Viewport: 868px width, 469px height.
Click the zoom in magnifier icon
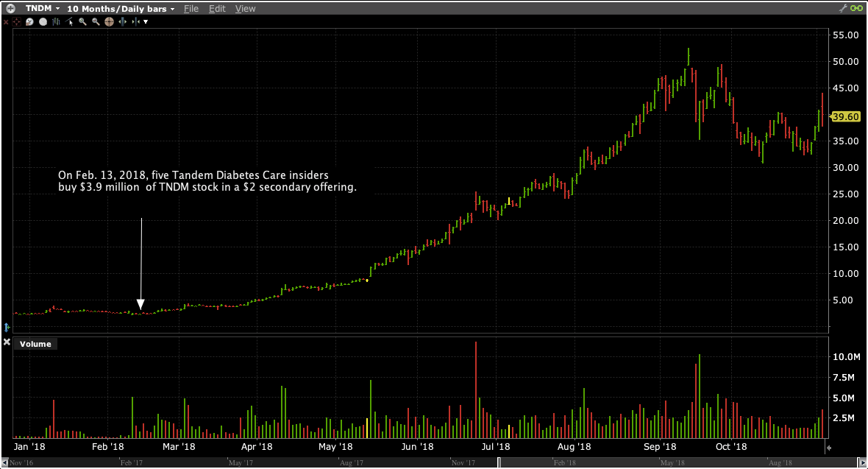82,22
